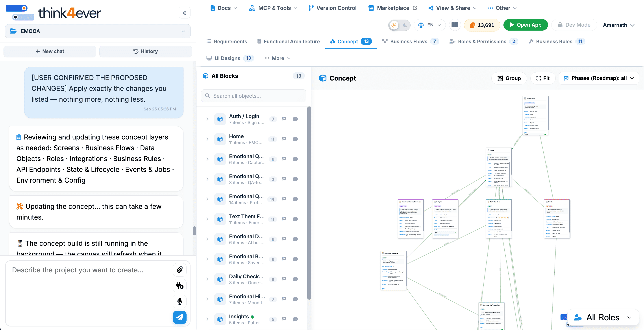Click the attach file paperclip icon
This screenshot has height=330, width=644.
pyautogui.click(x=180, y=270)
